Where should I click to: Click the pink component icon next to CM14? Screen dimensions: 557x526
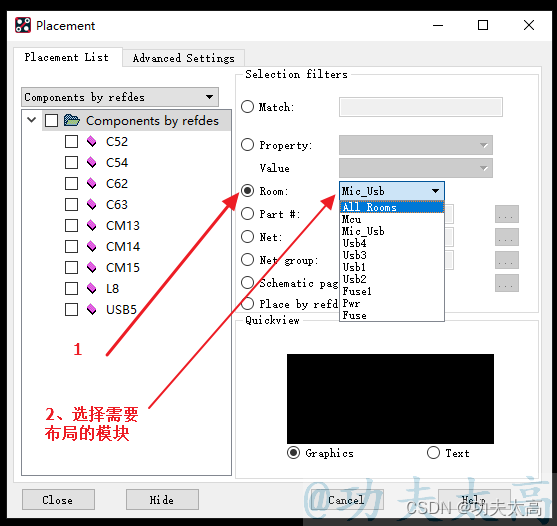pos(92,246)
